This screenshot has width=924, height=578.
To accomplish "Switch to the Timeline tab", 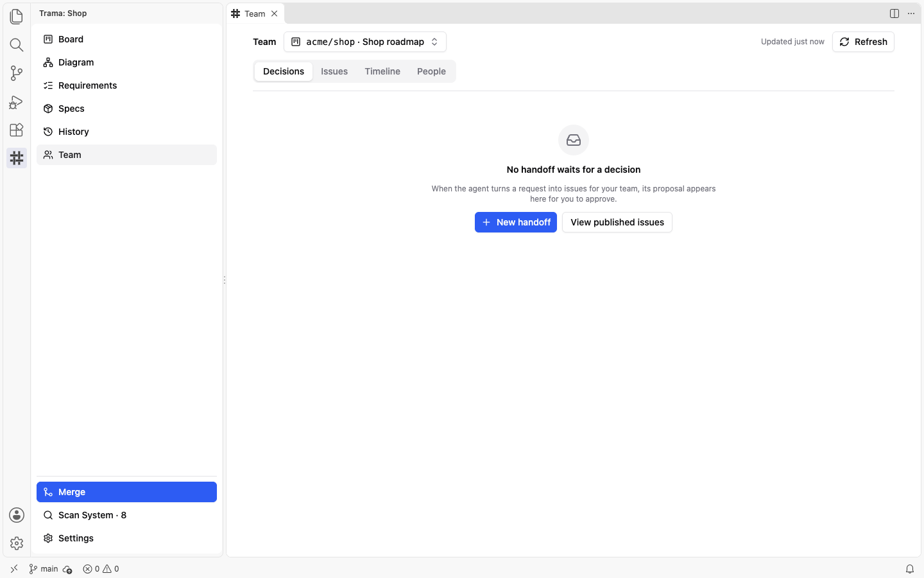I will tap(382, 71).
